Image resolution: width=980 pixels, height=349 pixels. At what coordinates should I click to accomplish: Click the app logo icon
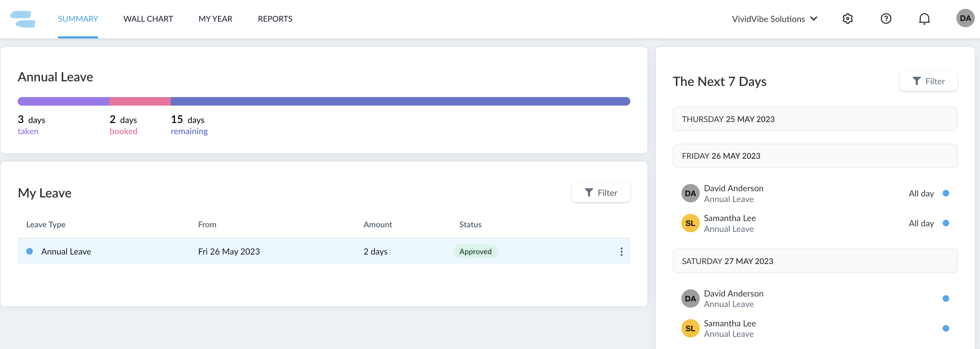(x=23, y=19)
